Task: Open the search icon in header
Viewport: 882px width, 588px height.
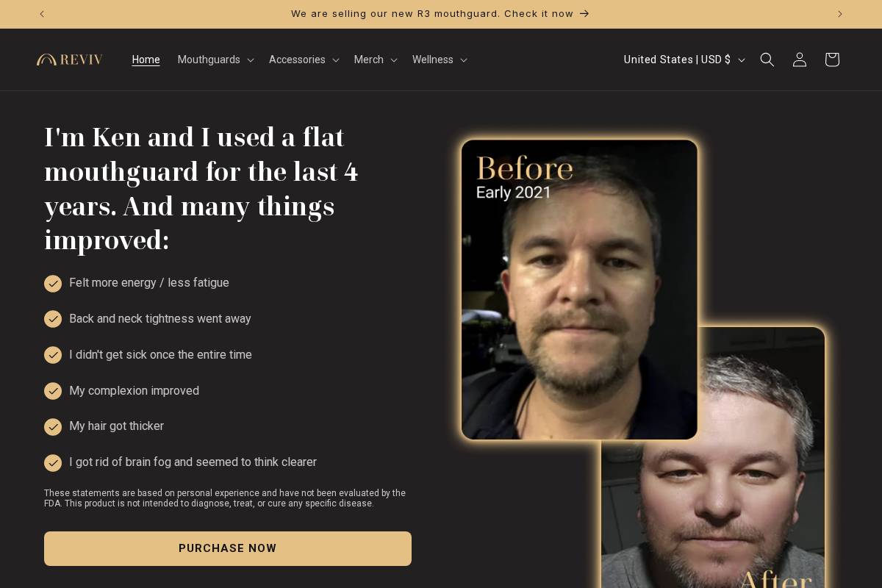Action: tap(767, 60)
